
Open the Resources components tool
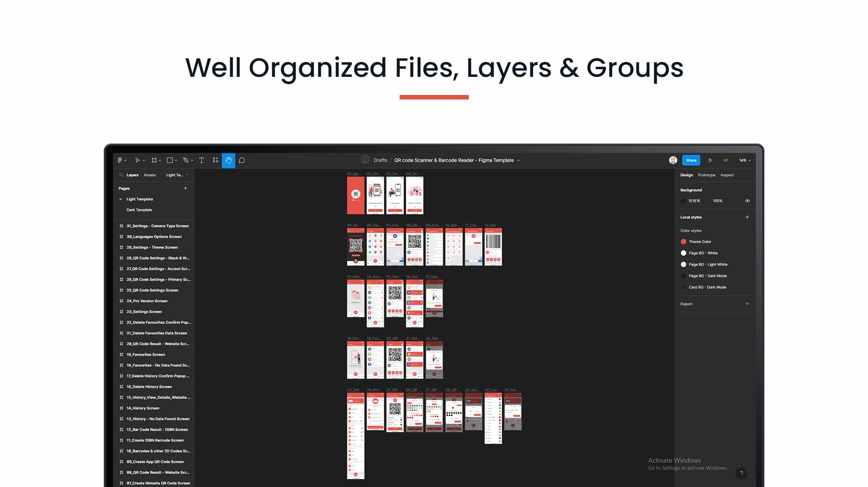(x=215, y=160)
